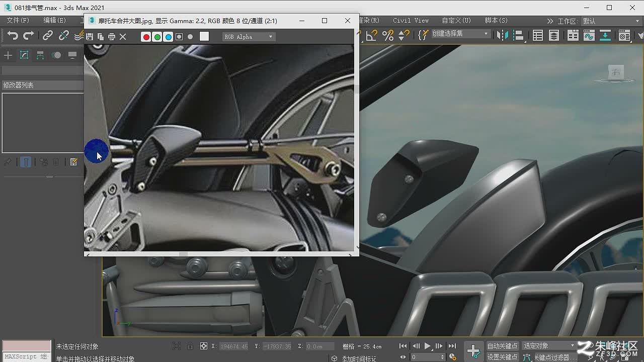The width and height of the screenshot is (644, 362).
Task: Switch to the Motion panel tab
Action: point(56,55)
